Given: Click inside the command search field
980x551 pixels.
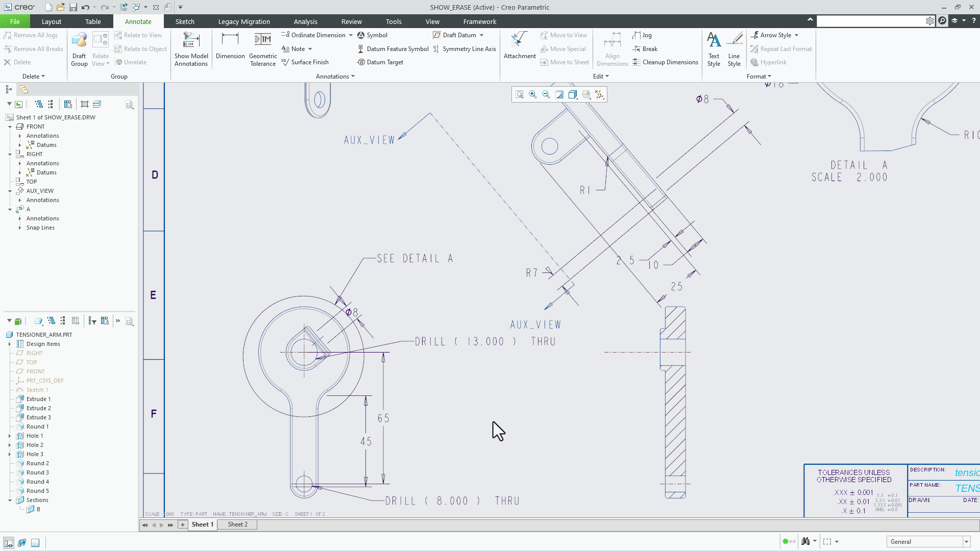Looking at the screenshot, I should (873, 21).
